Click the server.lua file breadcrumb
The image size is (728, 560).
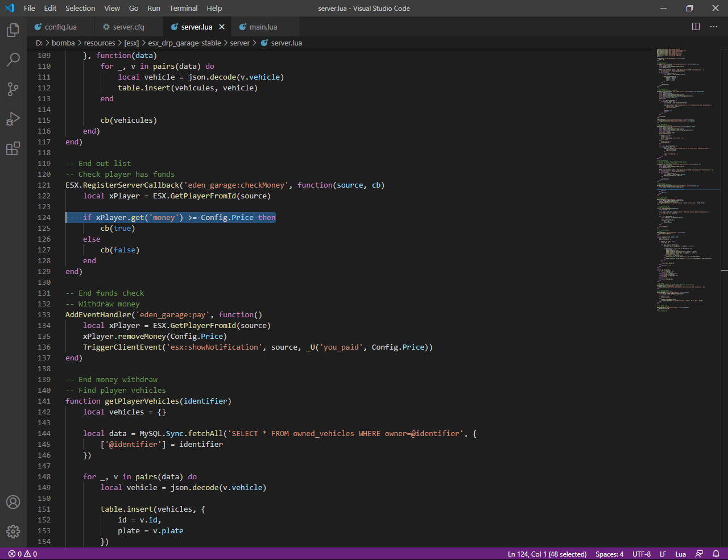(281, 43)
